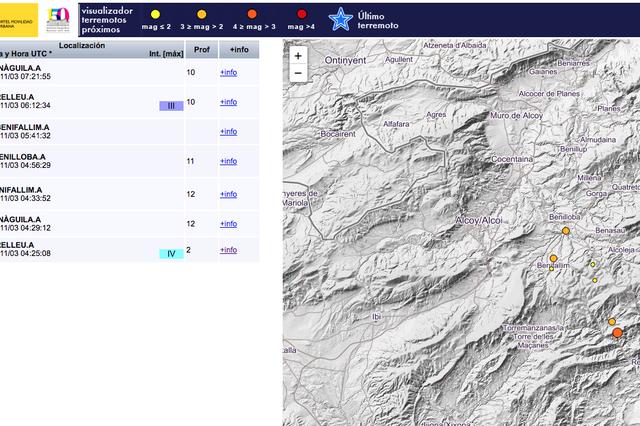
Task: Zoom out the map with minus button
Action: point(298,73)
